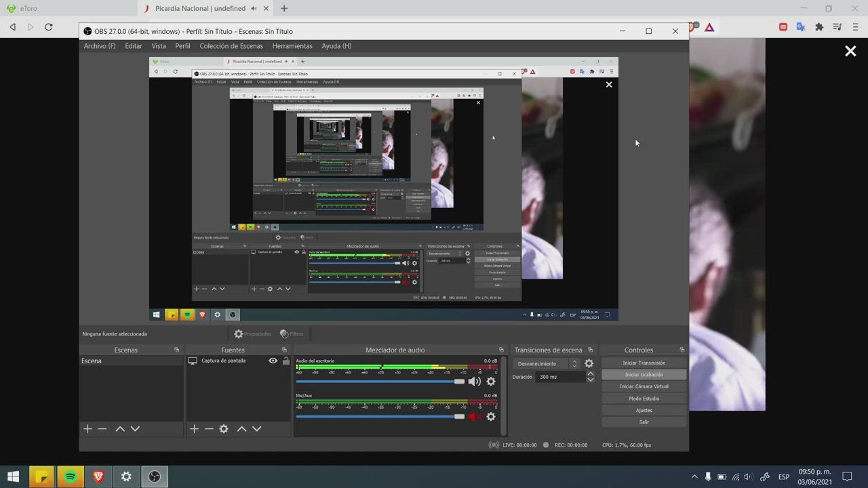Image resolution: width=868 pixels, height=488 pixels.
Task: Open Colección de Escenas menu
Action: tap(231, 46)
